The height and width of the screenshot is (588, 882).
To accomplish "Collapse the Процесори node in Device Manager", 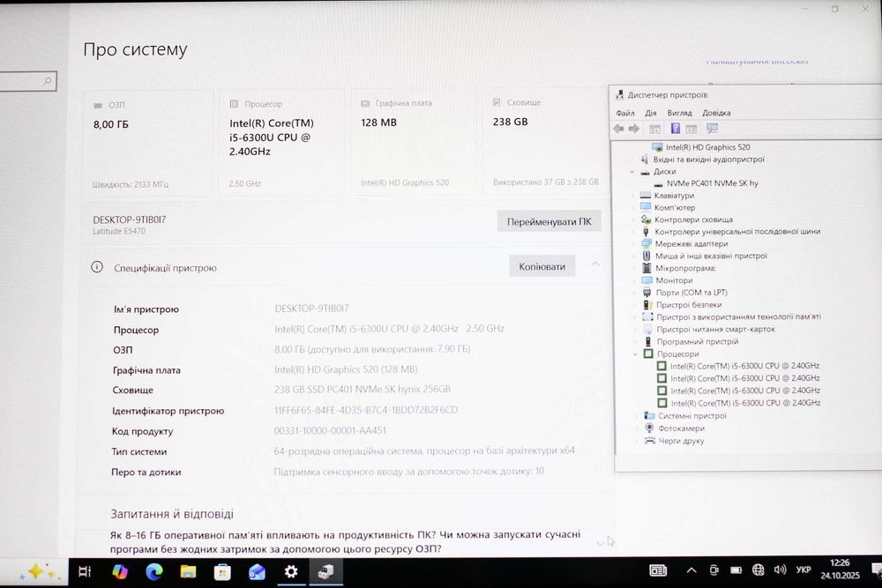I will [636, 354].
